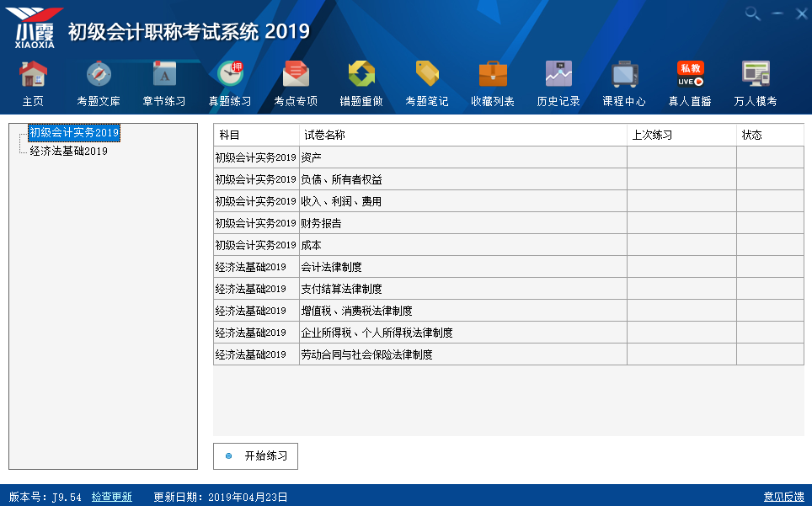
Task: Open 历史记录 chart icon
Action: pos(558,74)
